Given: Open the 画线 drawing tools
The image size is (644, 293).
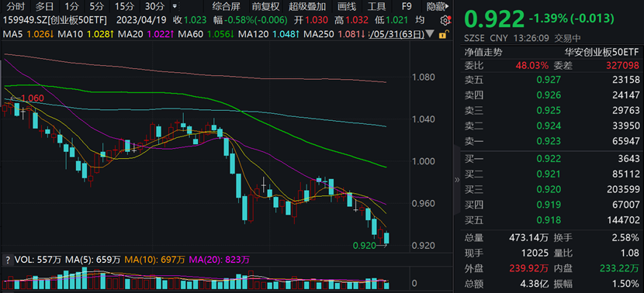Looking at the screenshot, I should 347,6.
